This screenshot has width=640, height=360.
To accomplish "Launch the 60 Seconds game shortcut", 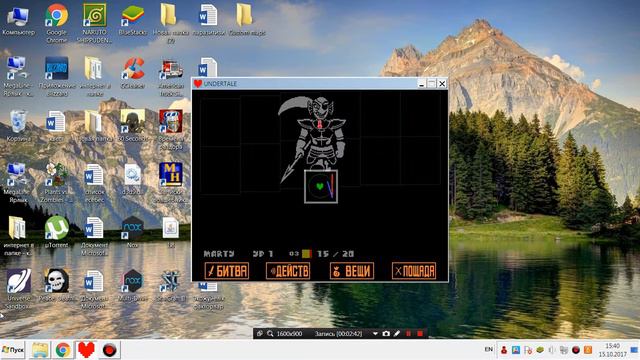I will click(x=133, y=126).
